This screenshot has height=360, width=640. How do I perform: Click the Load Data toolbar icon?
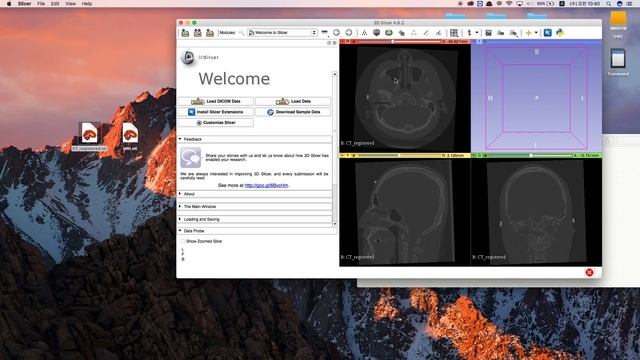point(185,33)
